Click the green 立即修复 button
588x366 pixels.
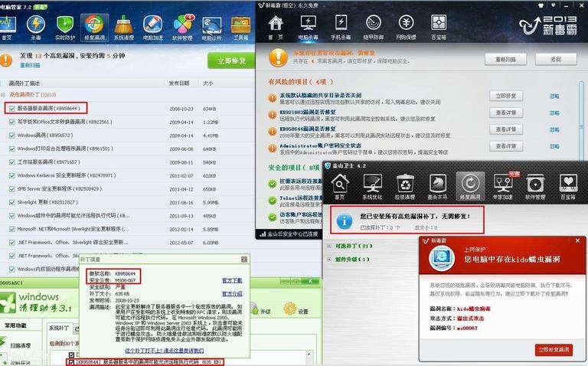click(x=231, y=60)
